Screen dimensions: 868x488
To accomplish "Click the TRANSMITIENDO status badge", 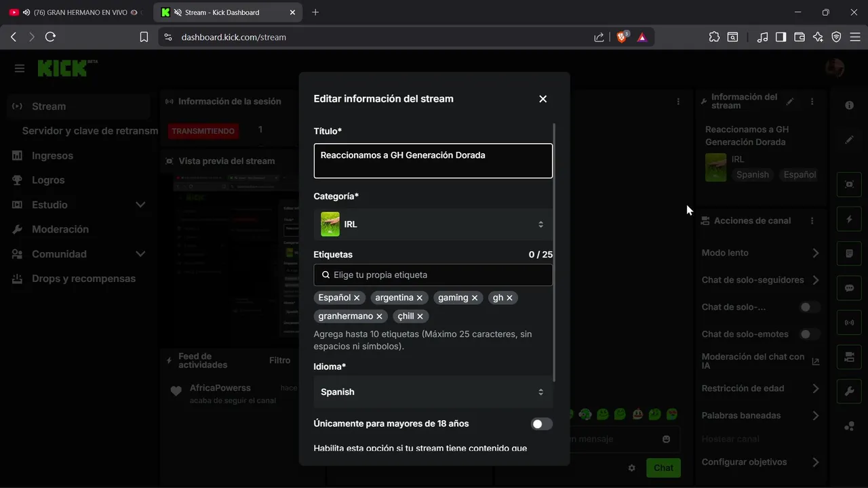I will coord(203,131).
